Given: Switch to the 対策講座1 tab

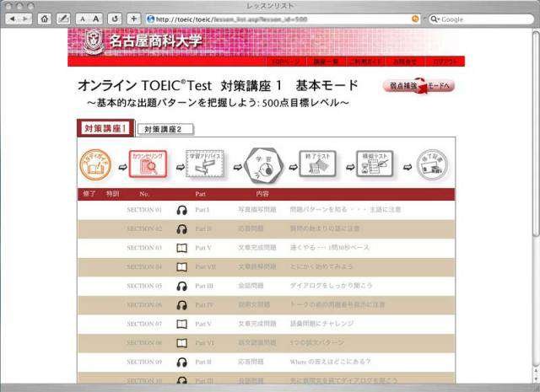Looking at the screenshot, I should 105,128.
